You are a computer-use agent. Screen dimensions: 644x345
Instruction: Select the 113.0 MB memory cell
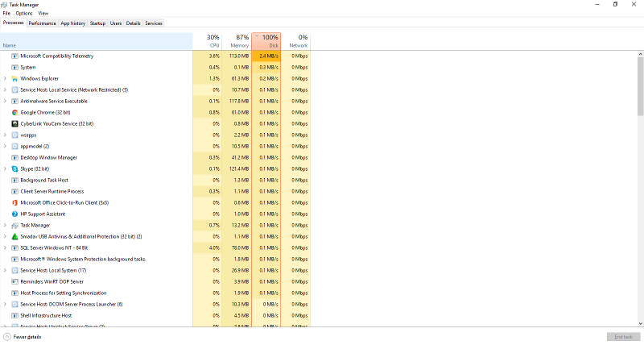point(237,56)
